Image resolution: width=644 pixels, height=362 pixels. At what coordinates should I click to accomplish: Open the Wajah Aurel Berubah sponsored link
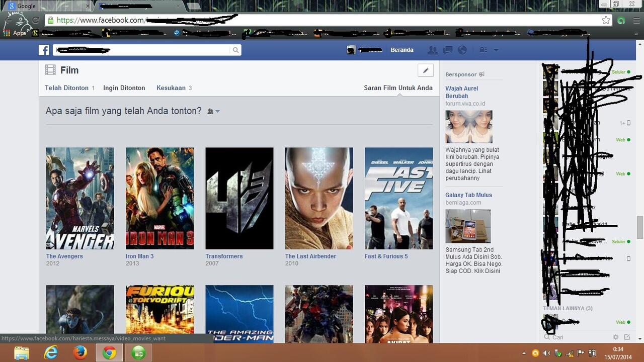(461, 92)
